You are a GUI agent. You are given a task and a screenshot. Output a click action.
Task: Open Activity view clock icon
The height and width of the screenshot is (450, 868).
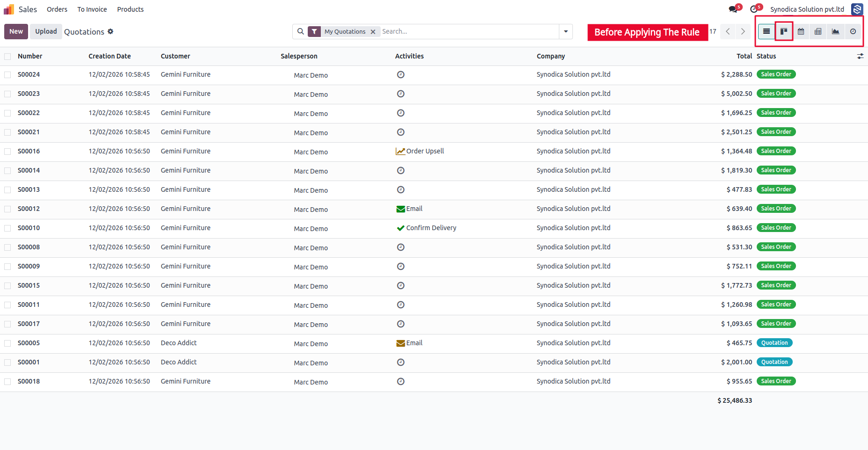(853, 31)
